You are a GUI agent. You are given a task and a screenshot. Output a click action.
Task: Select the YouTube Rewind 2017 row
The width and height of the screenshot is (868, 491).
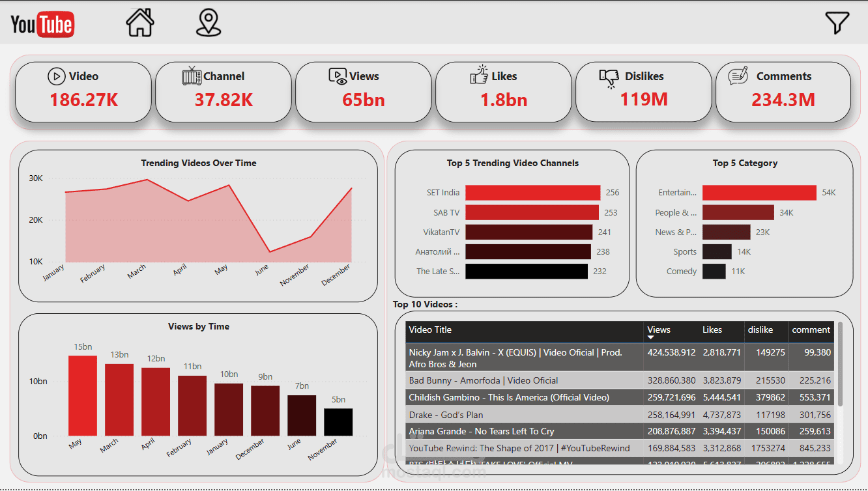tap(620, 448)
